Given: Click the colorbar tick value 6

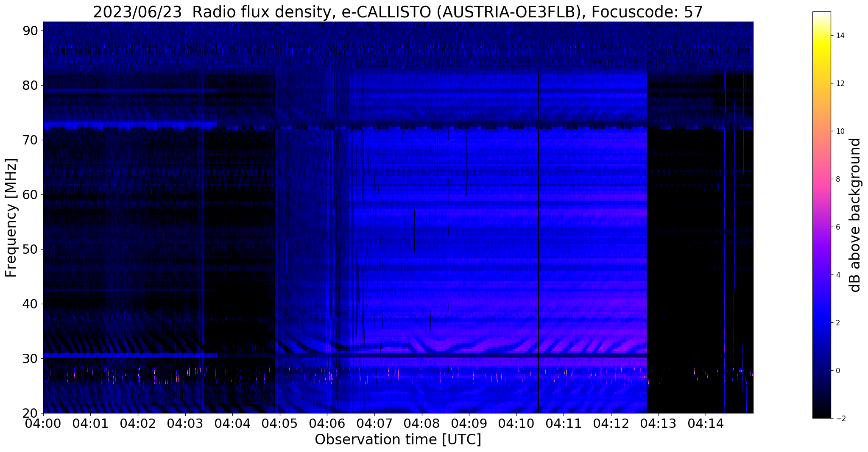Looking at the screenshot, I should (x=837, y=227).
